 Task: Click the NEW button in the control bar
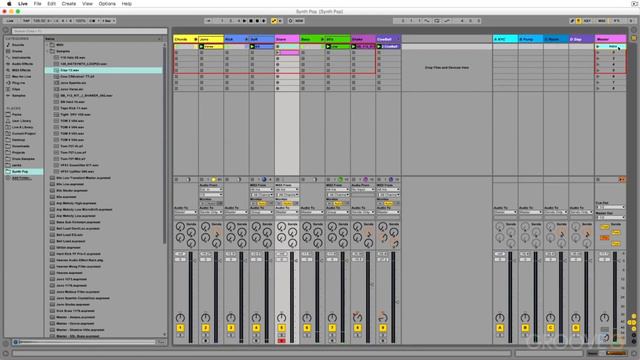(299, 20)
